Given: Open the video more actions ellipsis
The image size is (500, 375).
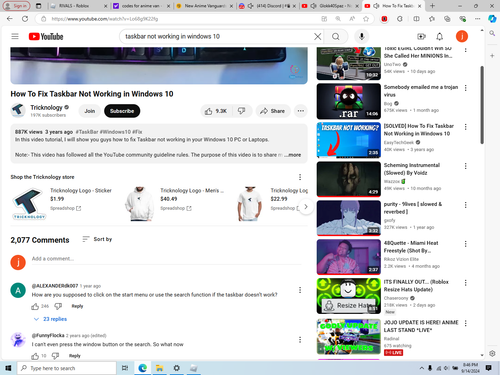Looking at the screenshot, I should [301, 111].
